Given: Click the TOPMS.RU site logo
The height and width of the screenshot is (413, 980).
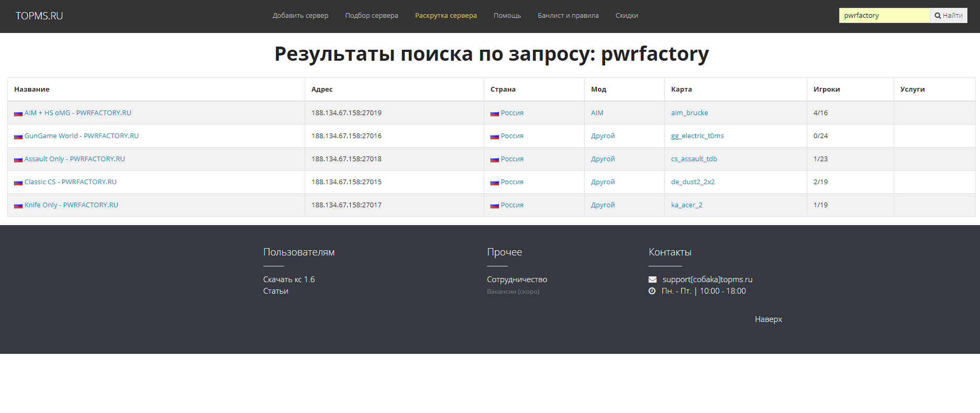Looking at the screenshot, I should click(39, 16).
